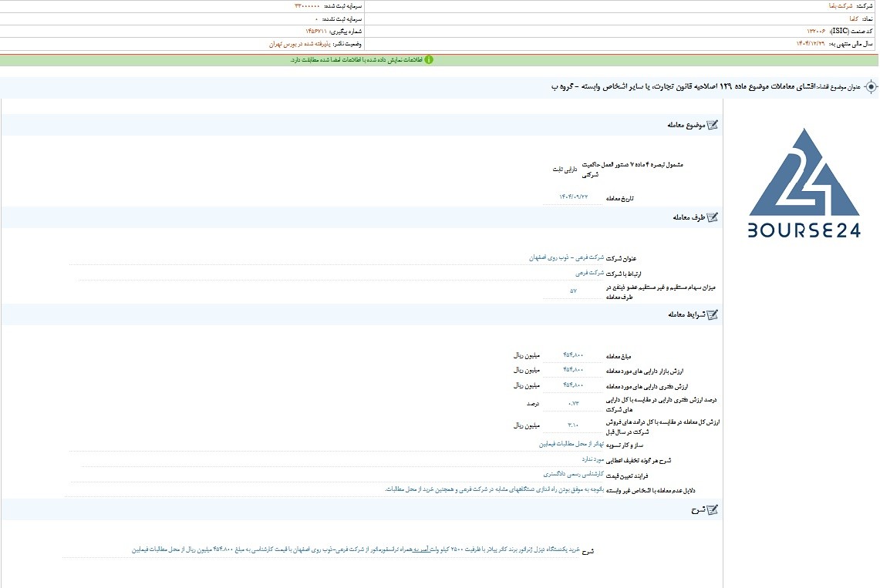Click the ISIC industry code value ۱۳۲۰۰۶

816,32
